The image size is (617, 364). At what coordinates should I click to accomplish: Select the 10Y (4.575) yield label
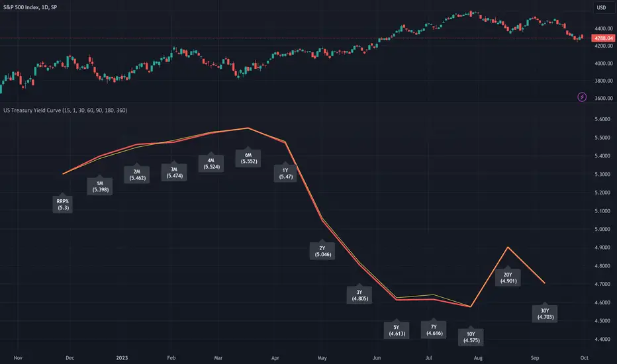coord(471,336)
